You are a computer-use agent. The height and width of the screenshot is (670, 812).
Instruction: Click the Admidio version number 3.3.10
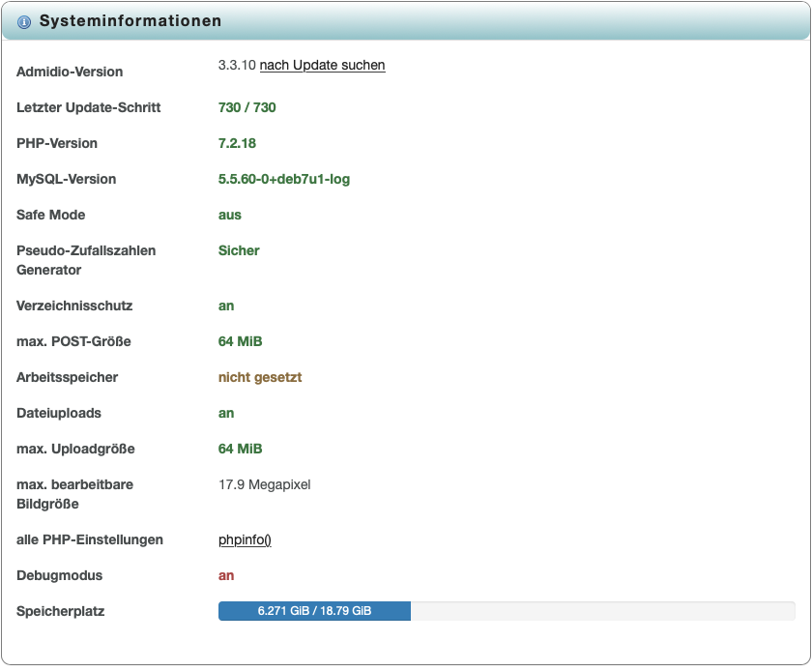[237, 66]
